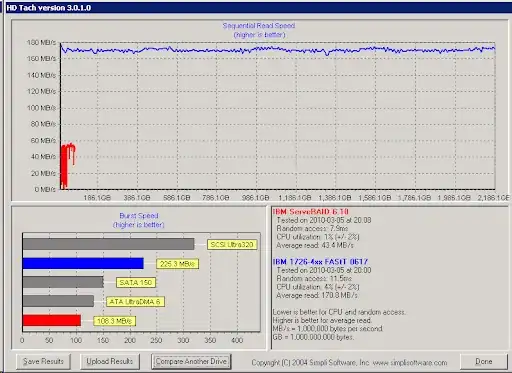
Task: Click the 186.1GB axis label
Action: [97, 198]
